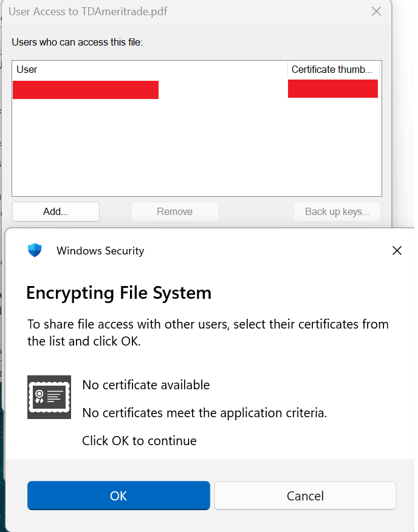Screen dimensions: 418x532
Task: Click the Windows Security title text
Action: pos(100,251)
